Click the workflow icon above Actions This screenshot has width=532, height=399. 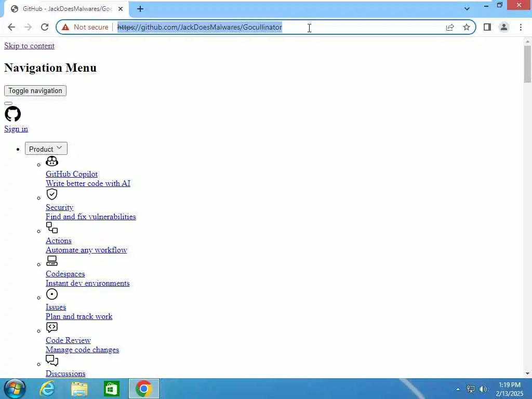52,228
